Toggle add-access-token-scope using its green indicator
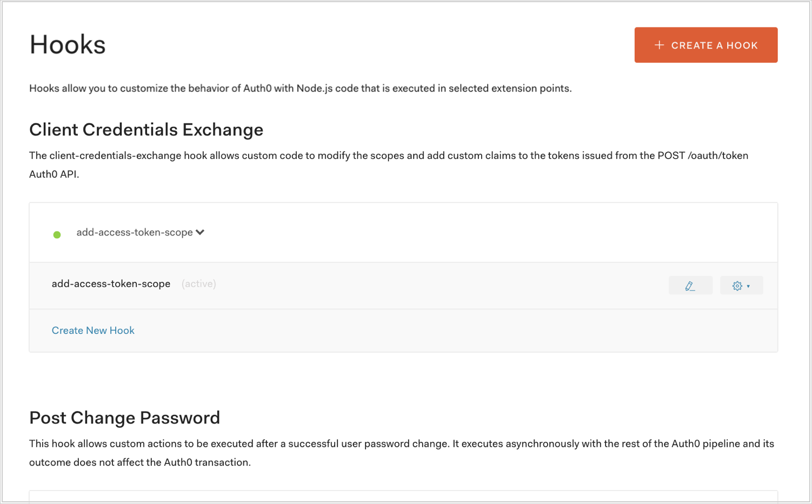The height and width of the screenshot is (504, 812). click(57, 234)
